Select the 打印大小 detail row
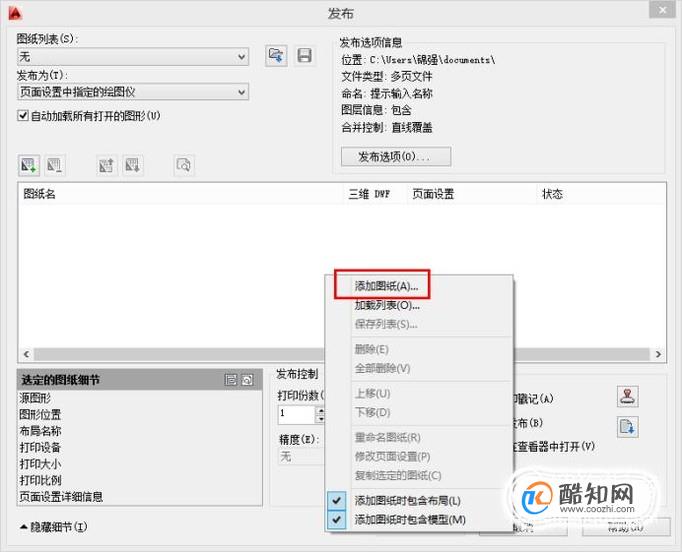Viewport: 682px width, 552px height. coord(140,464)
